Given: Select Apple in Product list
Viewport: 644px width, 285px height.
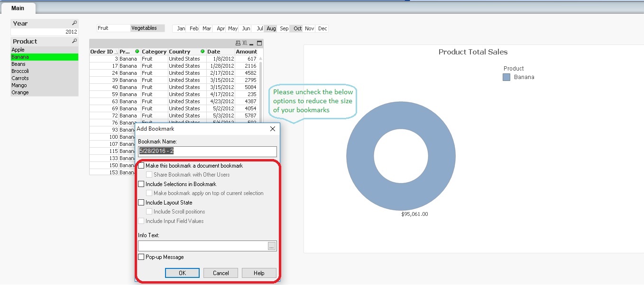Looking at the screenshot, I should click(x=45, y=50).
